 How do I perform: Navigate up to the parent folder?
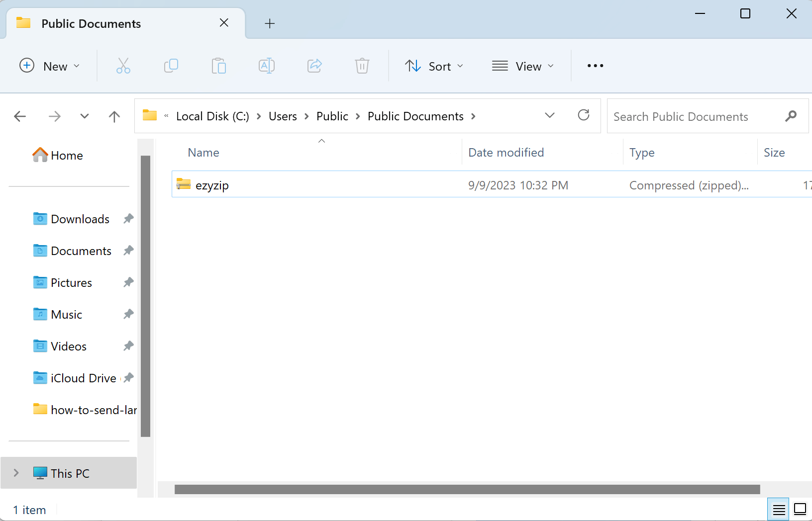click(114, 116)
